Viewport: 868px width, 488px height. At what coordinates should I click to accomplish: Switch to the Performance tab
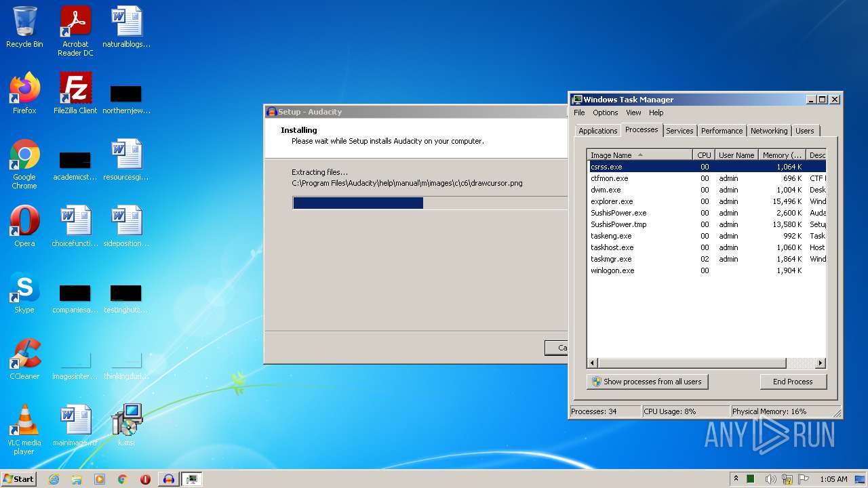tap(722, 131)
